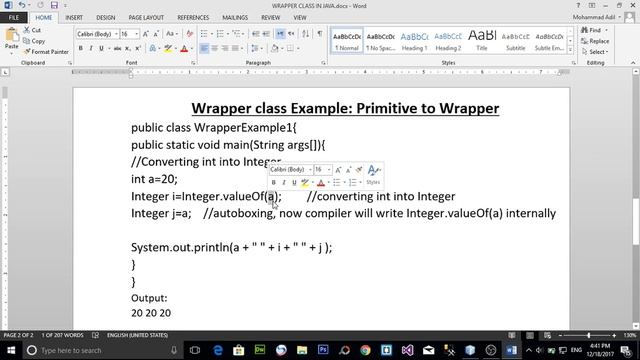Open the Select dropdown in Editing group
This screenshot has width=640, height=360.
595,52
